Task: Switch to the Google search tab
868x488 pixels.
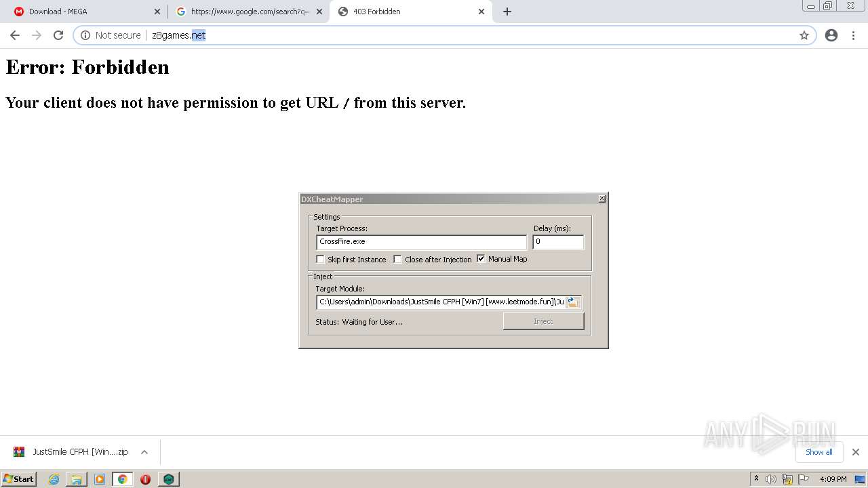Action: 248,12
